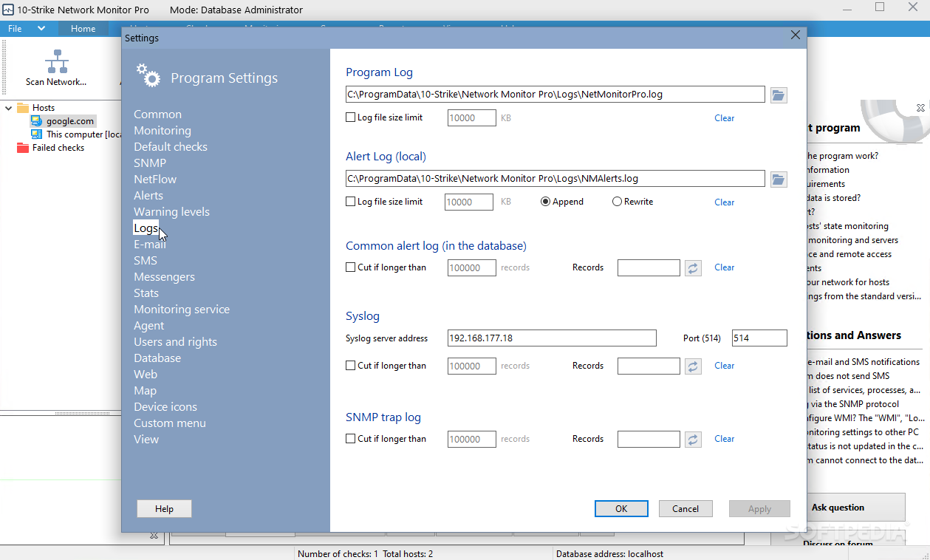
Task: Click the Hosts folder icon
Action: (x=23, y=108)
